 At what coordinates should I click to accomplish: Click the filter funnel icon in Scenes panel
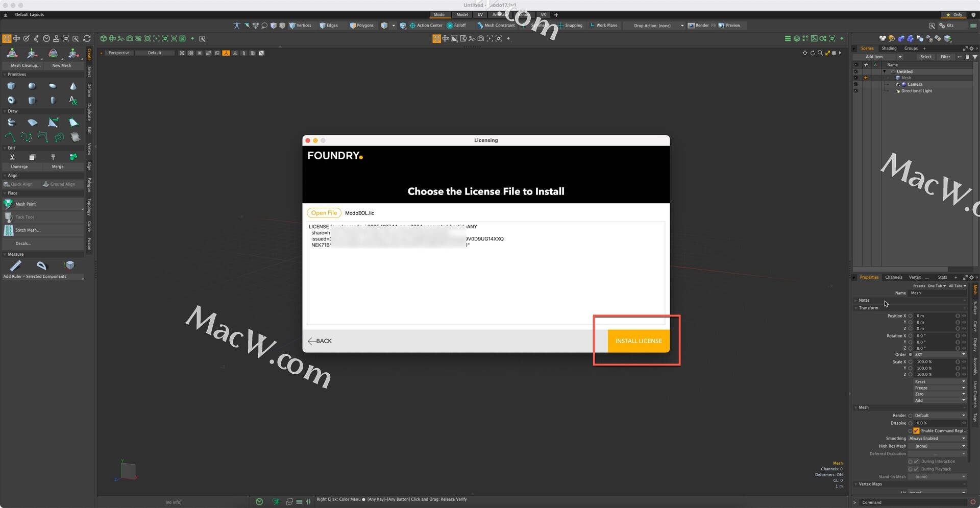975,57
